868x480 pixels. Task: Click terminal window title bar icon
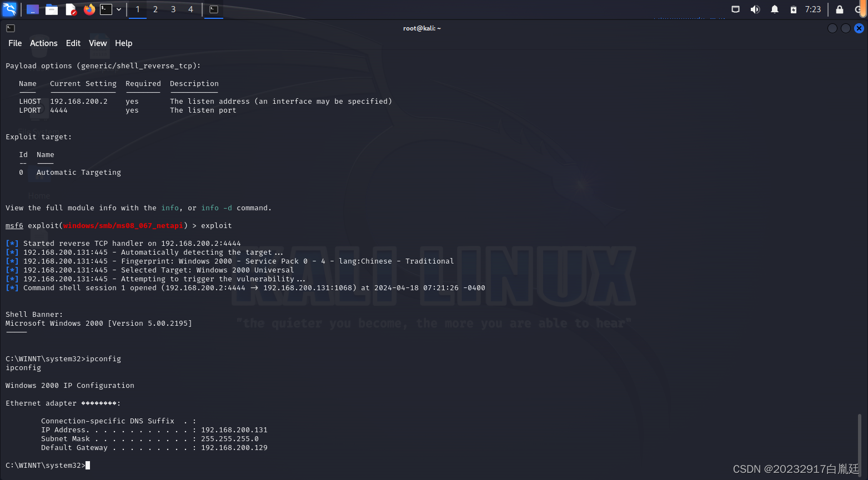tap(11, 28)
